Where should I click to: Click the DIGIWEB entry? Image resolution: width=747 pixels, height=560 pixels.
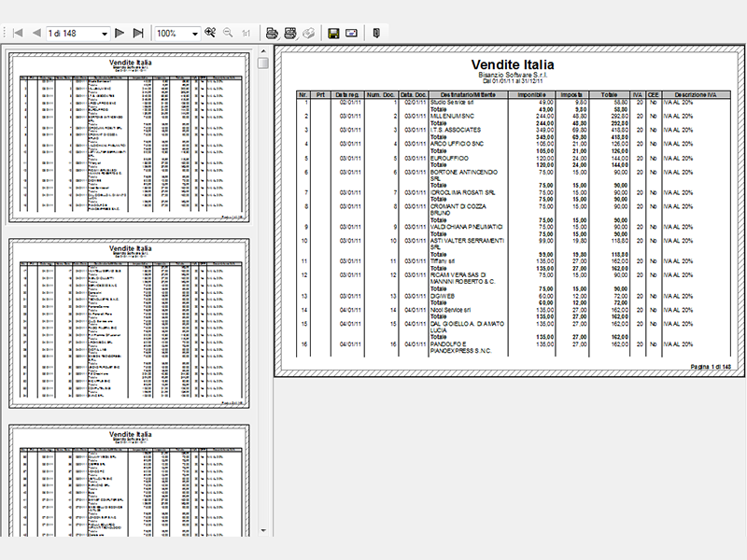tap(442, 296)
